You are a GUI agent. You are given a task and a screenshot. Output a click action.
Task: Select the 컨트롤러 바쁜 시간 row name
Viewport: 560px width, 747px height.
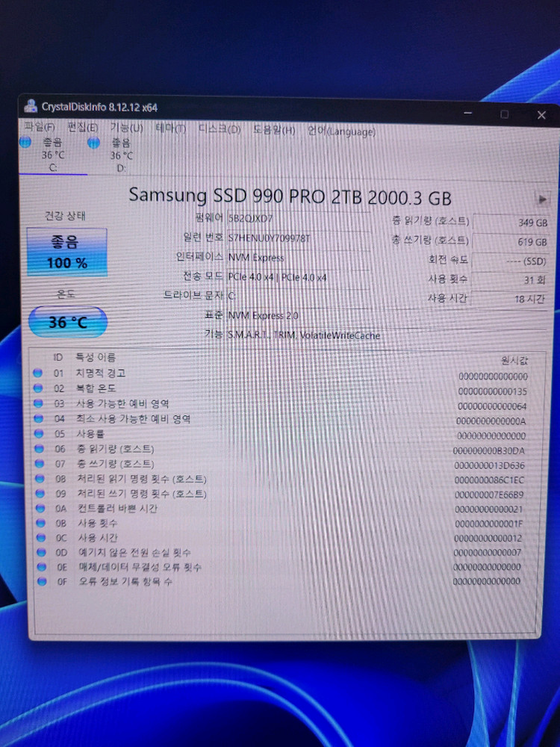click(x=118, y=508)
